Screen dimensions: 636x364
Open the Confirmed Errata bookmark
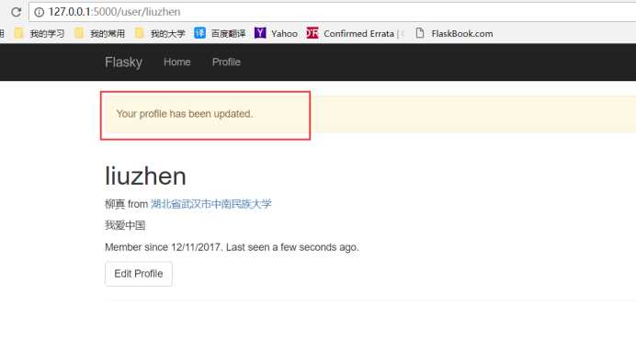pyautogui.click(x=355, y=33)
